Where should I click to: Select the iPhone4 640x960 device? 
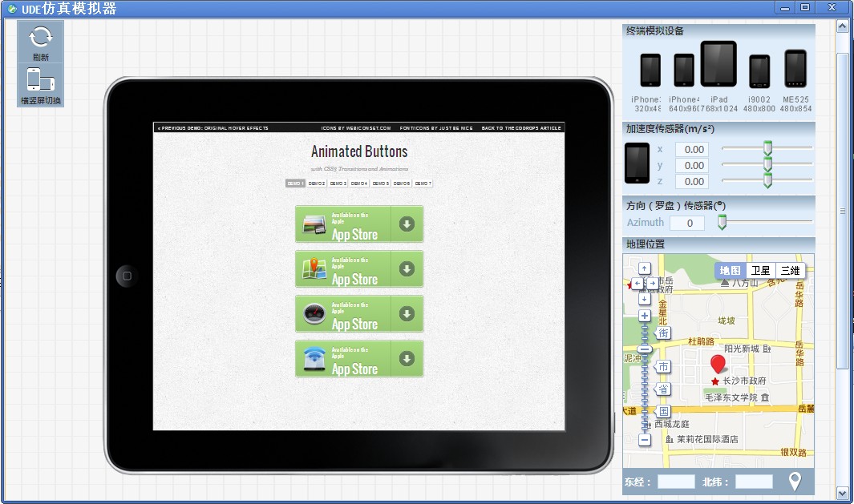(x=684, y=71)
